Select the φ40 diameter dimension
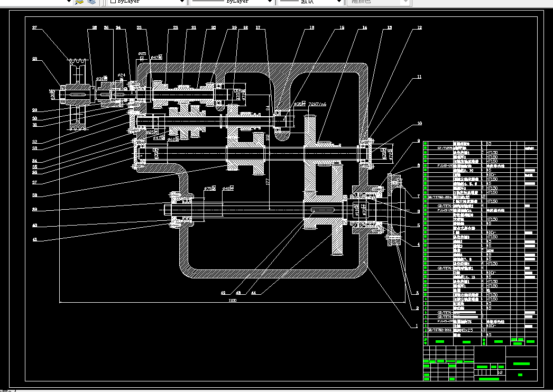This screenshot has width=553, height=392. click(228, 189)
